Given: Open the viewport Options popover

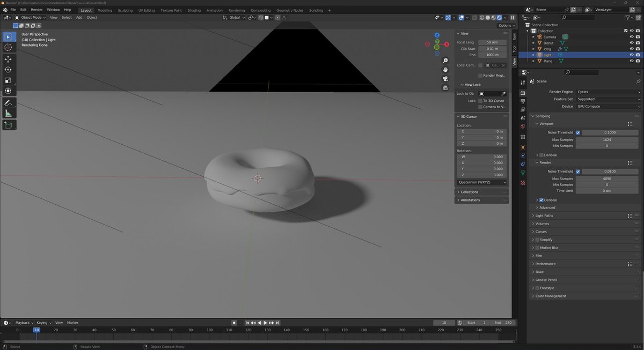Looking at the screenshot, I should 506,25.
